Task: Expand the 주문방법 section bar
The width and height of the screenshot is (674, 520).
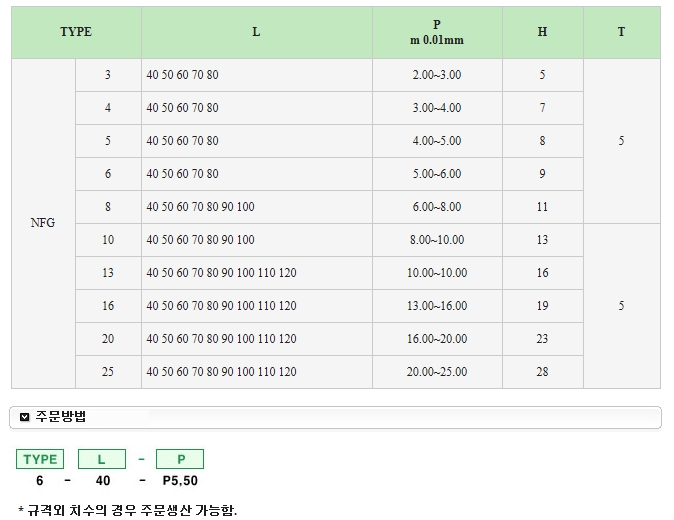Action: tap(336, 417)
